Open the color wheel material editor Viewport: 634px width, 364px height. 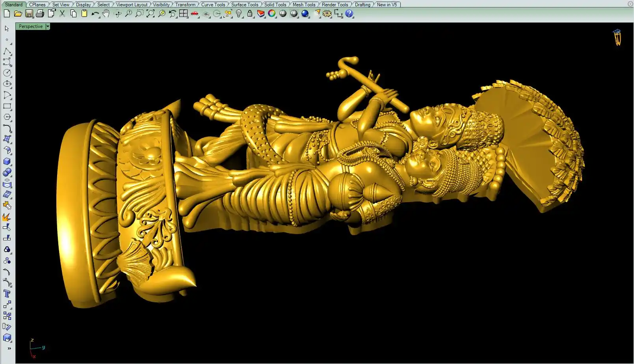[272, 14]
